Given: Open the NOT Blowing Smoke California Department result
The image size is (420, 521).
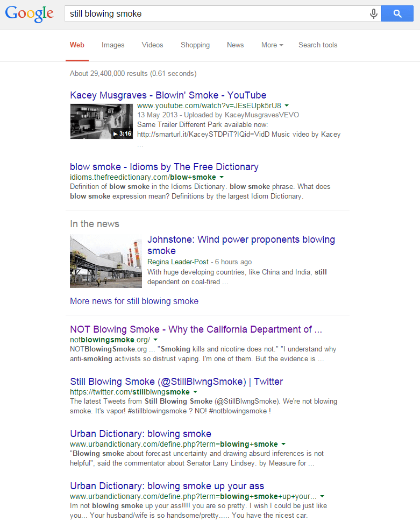Looking at the screenshot, I should pyautogui.click(x=196, y=329).
